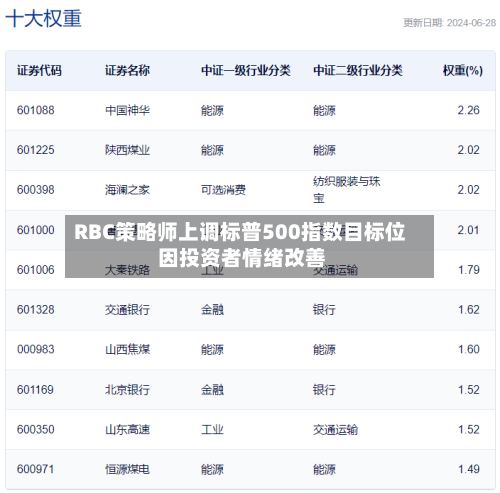Click 山西焦煤's first-level industry 能源

click(212, 349)
